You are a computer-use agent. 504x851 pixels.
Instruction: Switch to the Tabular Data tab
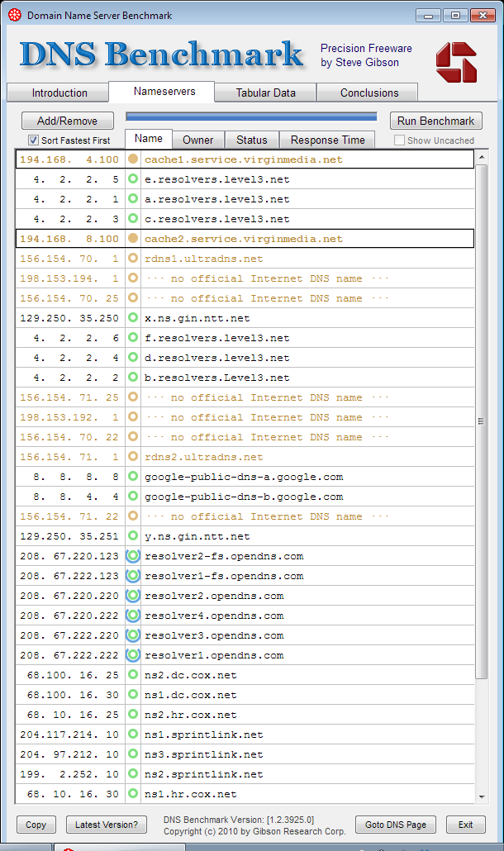(x=266, y=93)
